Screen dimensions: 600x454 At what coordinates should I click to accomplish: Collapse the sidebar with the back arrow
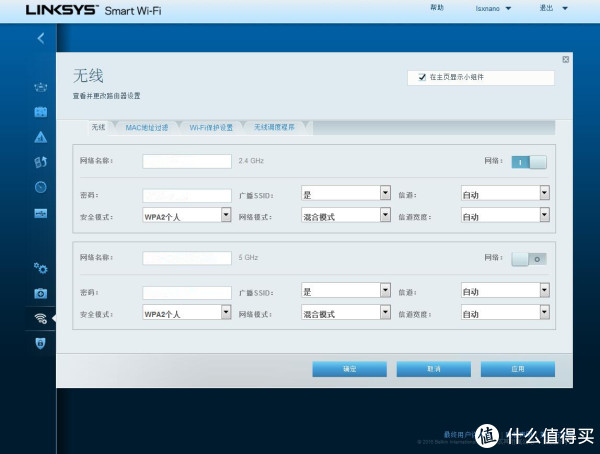click(41, 38)
